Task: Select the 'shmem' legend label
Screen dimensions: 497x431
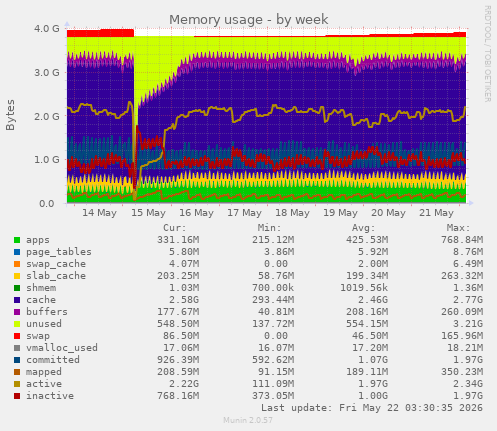Action: pyautogui.click(x=41, y=288)
